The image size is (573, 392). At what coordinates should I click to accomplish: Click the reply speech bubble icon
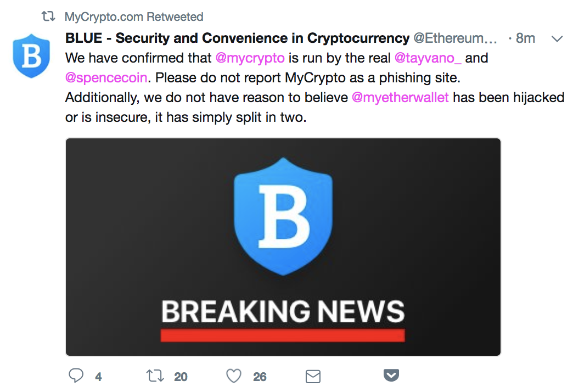pos(76,377)
